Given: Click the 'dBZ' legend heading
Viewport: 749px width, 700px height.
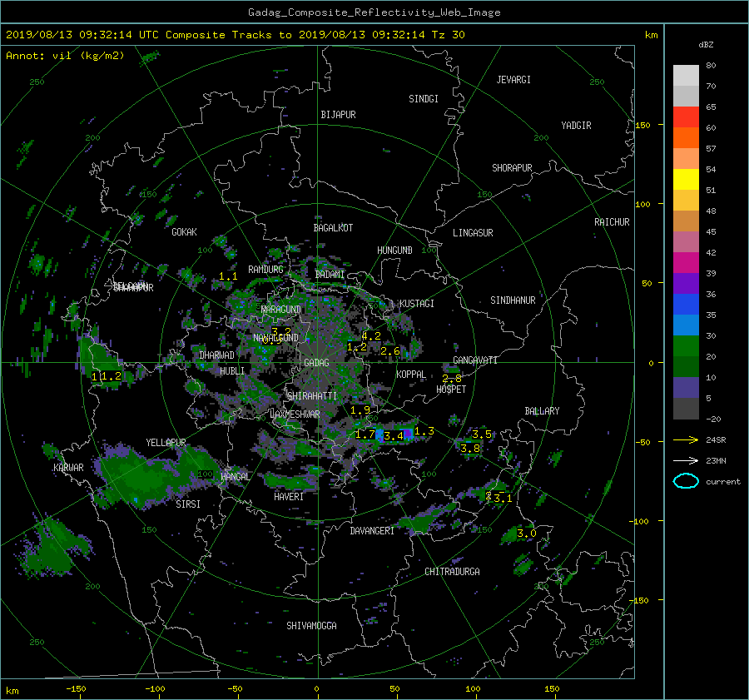Looking at the screenshot, I should (706, 44).
